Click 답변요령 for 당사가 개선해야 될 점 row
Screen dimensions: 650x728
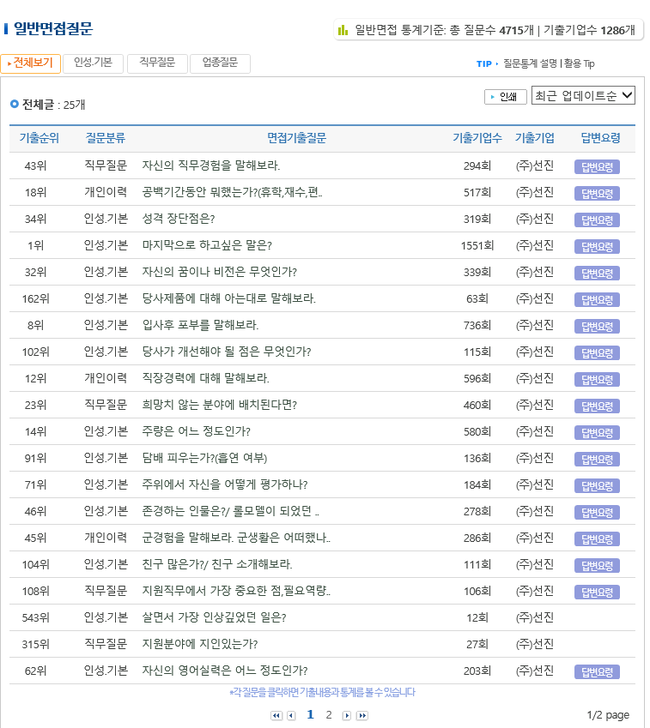coord(597,353)
